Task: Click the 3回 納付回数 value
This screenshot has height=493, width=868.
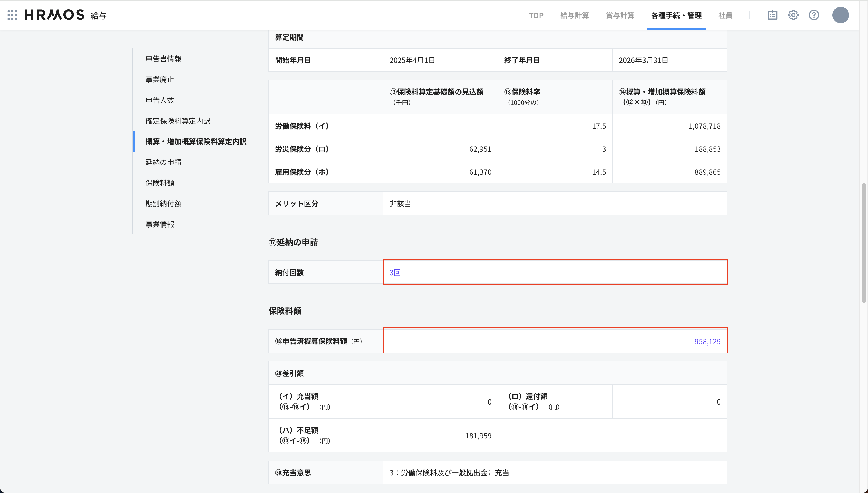Action: coord(395,273)
